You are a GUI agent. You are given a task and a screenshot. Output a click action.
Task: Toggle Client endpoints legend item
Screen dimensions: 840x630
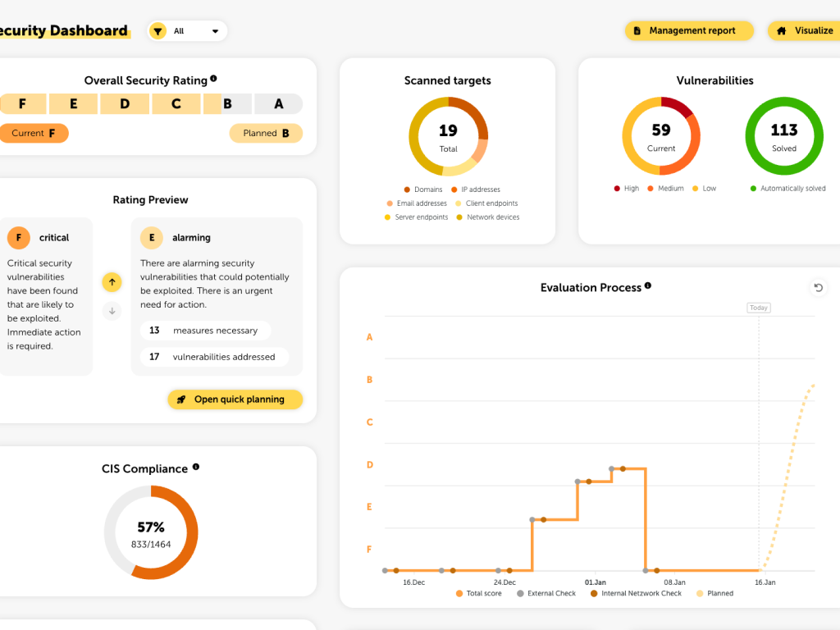pos(486,203)
